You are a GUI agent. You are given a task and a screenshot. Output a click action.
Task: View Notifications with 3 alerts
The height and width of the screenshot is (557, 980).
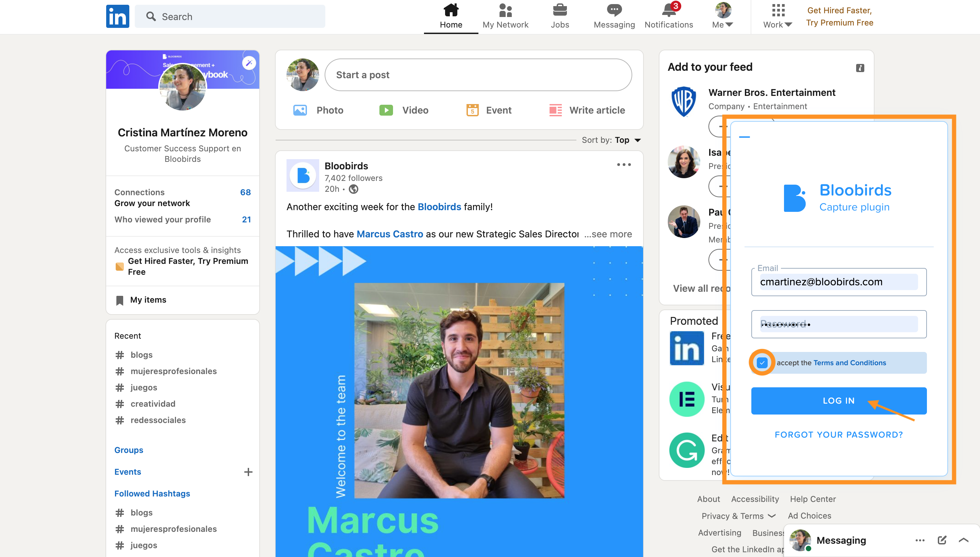669,16
